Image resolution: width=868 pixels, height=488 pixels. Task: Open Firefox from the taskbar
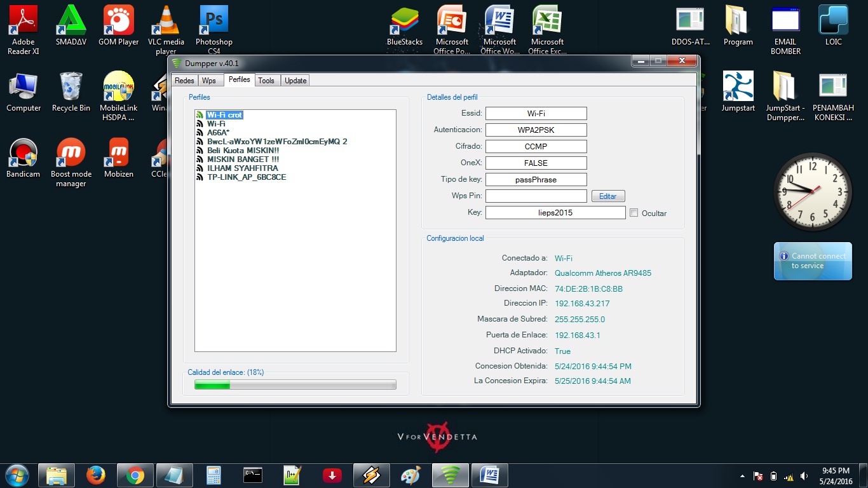(96, 475)
